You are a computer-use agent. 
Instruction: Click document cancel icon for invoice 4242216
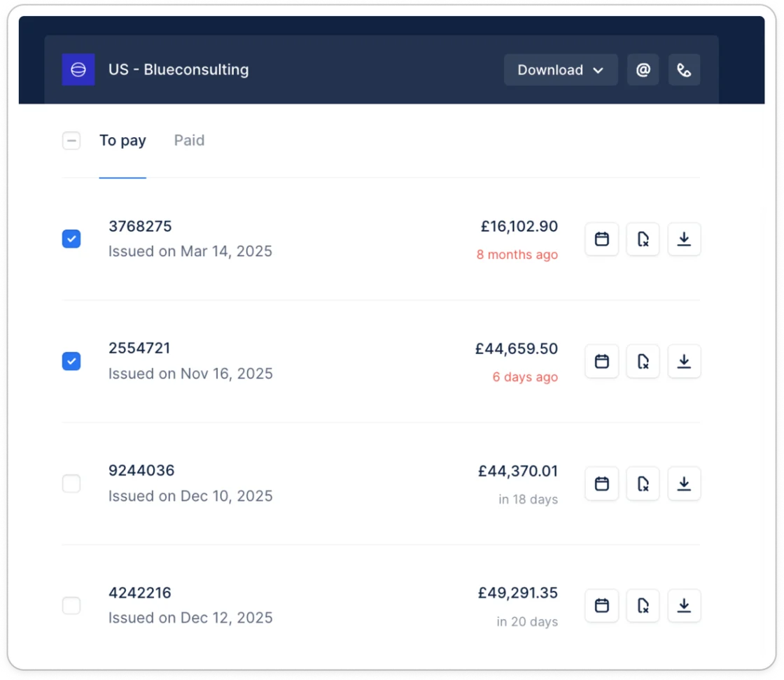(643, 606)
